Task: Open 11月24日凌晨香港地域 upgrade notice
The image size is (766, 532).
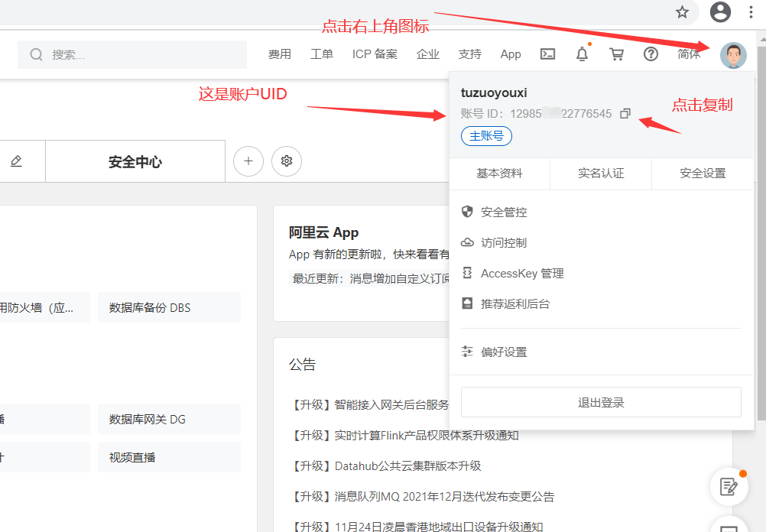Action: click(417, 527)
